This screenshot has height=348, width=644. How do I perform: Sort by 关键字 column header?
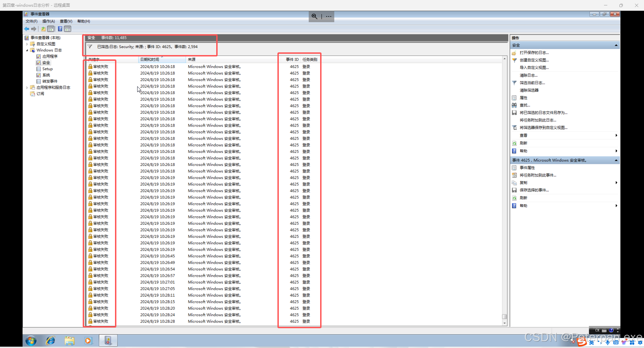click(112, 59)
